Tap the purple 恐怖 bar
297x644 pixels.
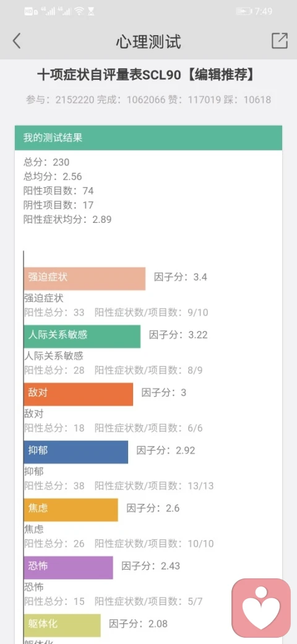click(x=69, y=568)
